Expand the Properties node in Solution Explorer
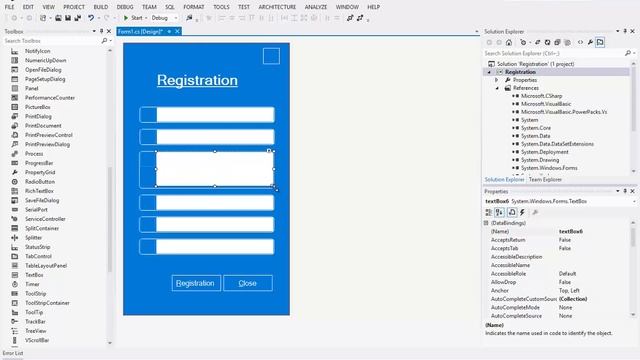Image resolution: width=640 pixels, height=360 pixels. [497, 80]
